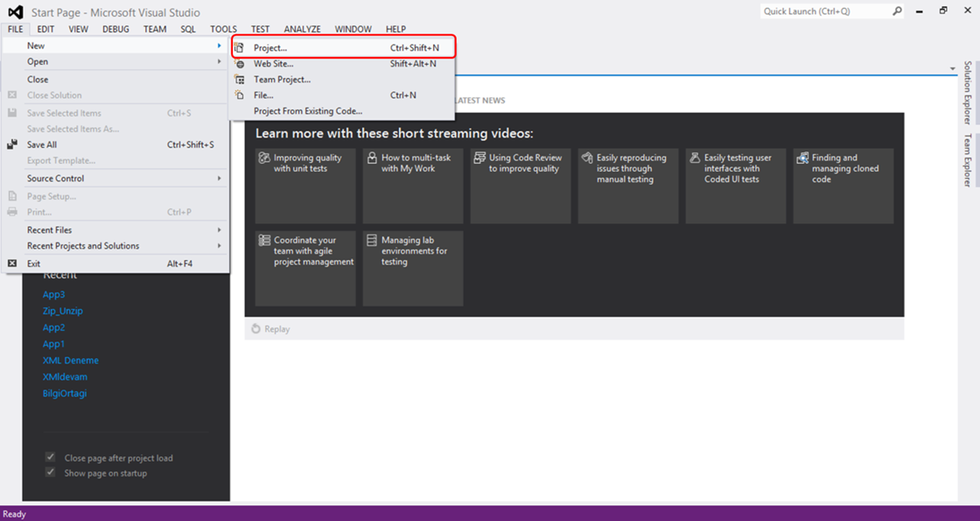The width and height of the screenshot is (980, 521).
Task: Choose Team Project... menu entry
Action: 342,80
